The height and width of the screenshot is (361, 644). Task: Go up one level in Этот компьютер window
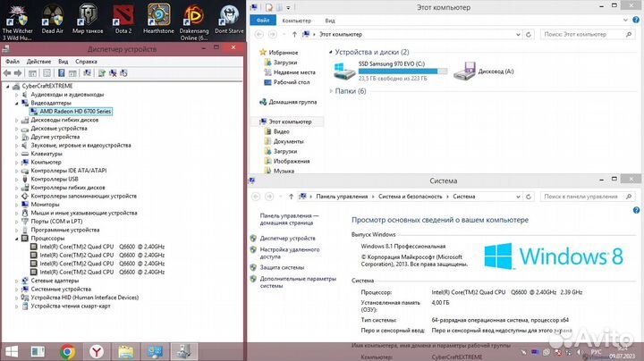[294, 35]
